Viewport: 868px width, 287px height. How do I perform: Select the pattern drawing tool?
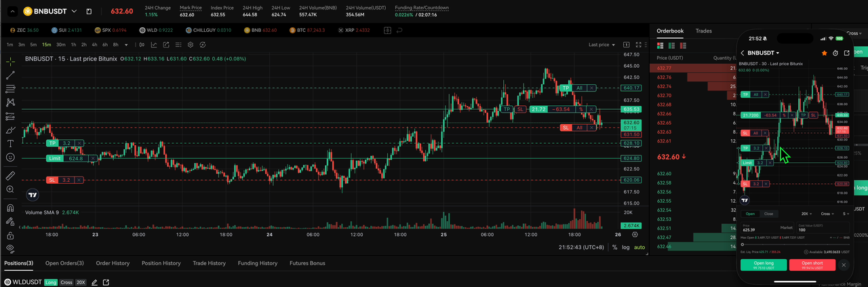click(10, 102)
